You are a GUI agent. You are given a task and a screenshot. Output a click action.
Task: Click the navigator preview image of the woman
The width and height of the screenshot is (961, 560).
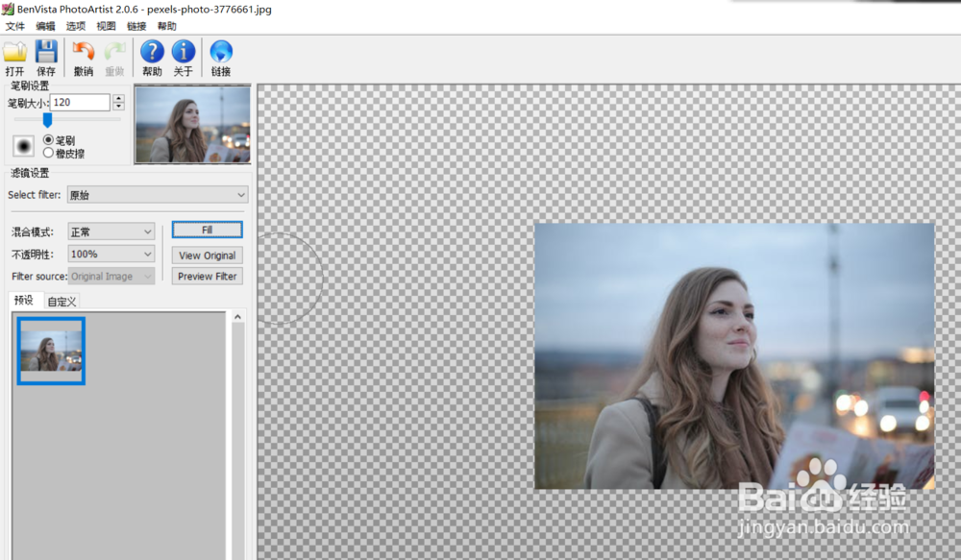pyautogui.click(x=192, y=125)
